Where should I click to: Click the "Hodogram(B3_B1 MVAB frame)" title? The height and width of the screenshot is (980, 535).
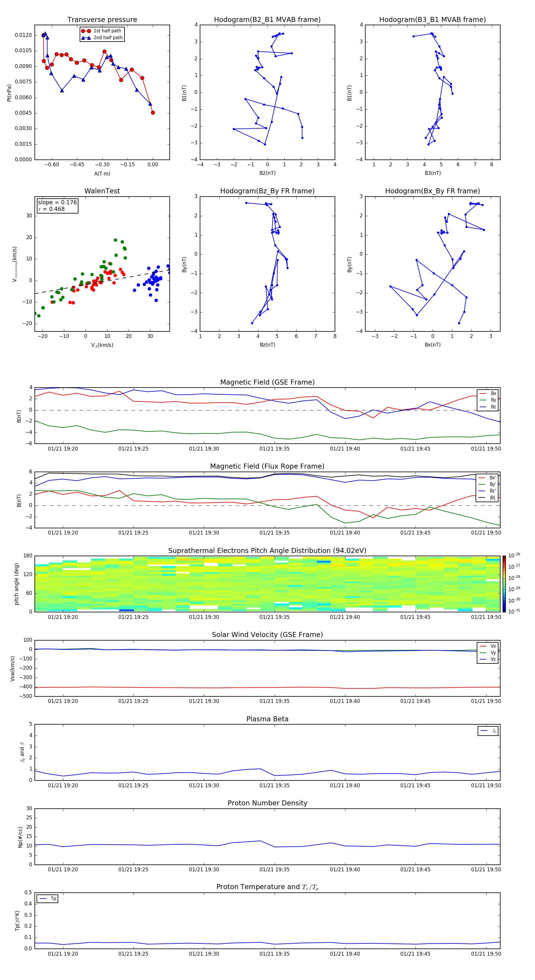tap(432, 20)
